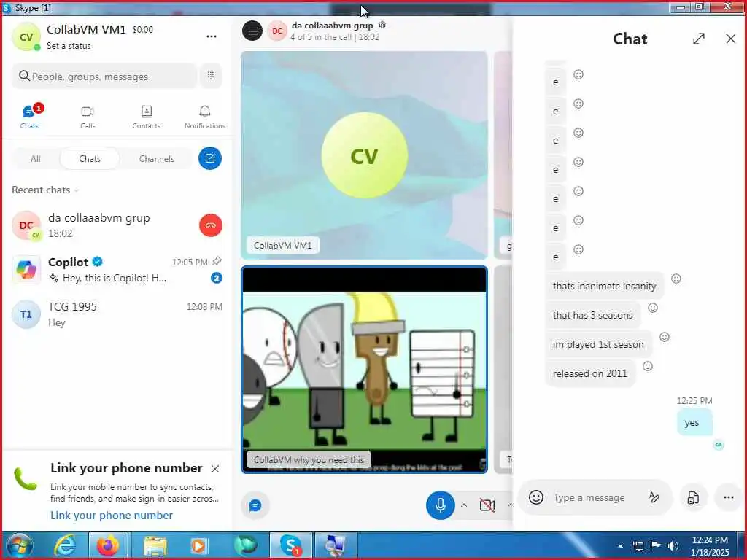
Task: Dismiss the Link your phone number banner
Action: [215, 469]
